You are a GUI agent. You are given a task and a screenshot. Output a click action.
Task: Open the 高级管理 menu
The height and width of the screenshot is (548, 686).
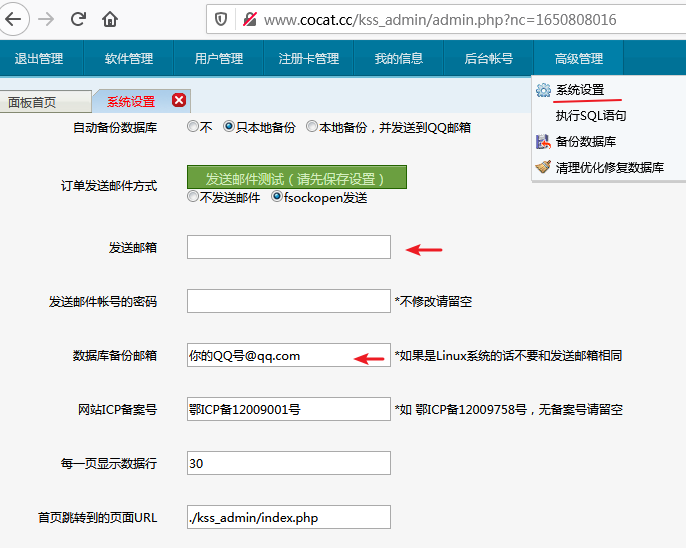tap(579, 58)
